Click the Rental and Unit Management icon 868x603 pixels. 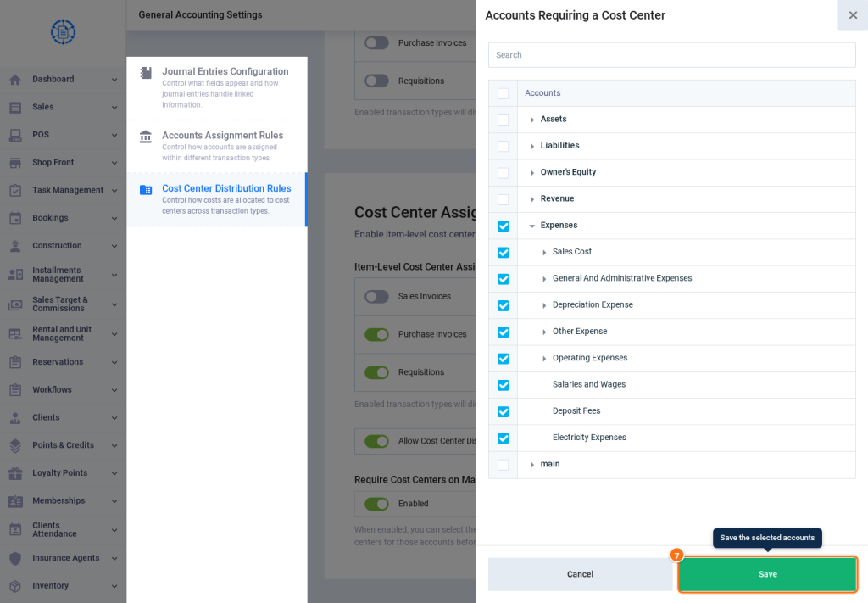[x=15, y=334]
